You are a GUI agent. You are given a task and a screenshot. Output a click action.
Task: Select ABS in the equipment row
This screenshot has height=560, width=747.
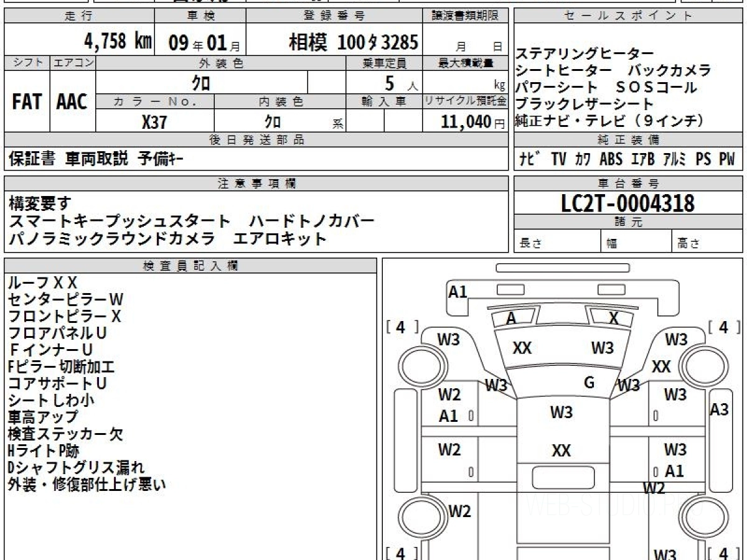(611, 159)
